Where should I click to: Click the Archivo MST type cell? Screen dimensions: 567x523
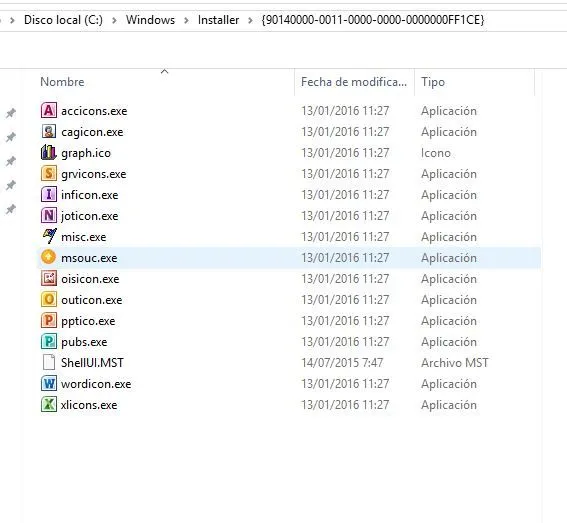click(455, 362)
